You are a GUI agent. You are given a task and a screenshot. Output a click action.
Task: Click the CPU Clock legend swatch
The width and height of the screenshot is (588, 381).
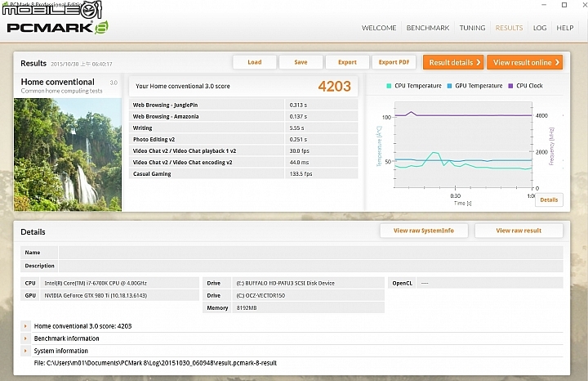510,86
